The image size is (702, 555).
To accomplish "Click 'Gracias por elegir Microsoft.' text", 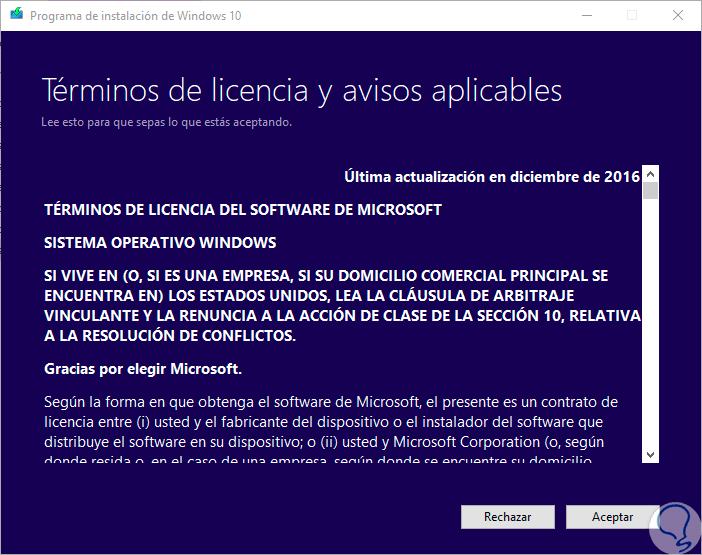I will point(143,369).
